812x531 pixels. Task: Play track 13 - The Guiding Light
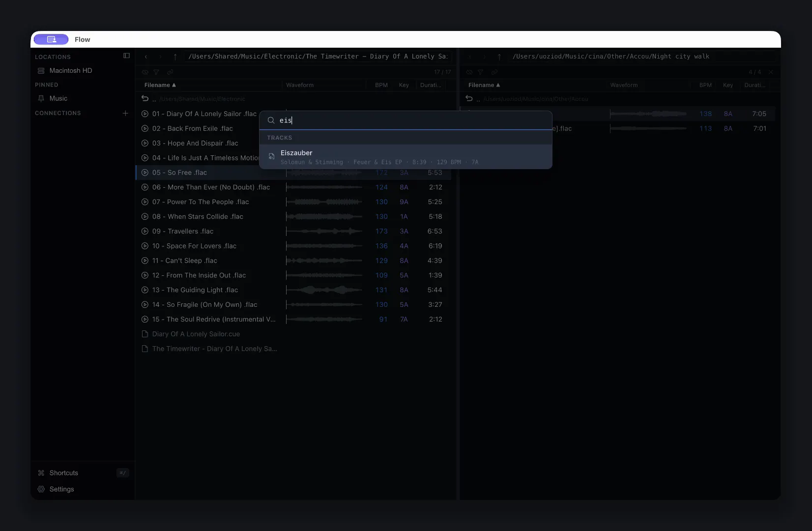tap(145, 290)
